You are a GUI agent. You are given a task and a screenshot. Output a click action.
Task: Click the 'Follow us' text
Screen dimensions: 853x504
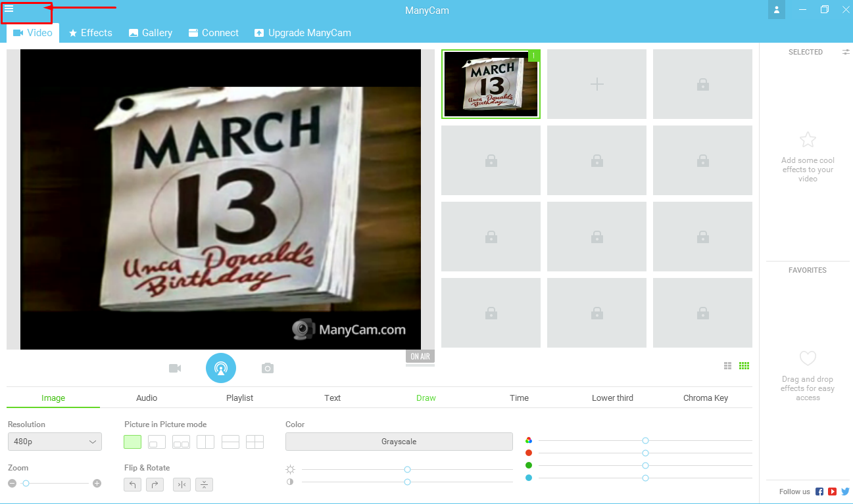coord(794,492)
